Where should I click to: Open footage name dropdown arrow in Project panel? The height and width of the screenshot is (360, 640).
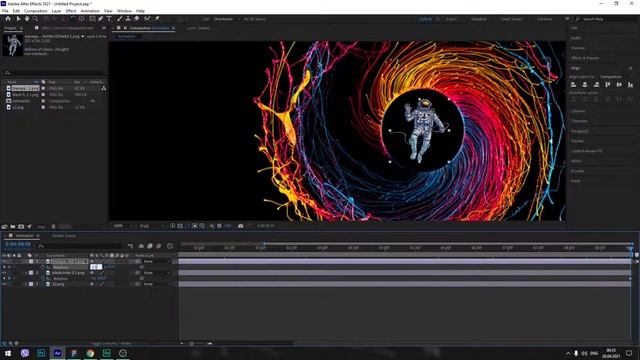coord(82,36)
